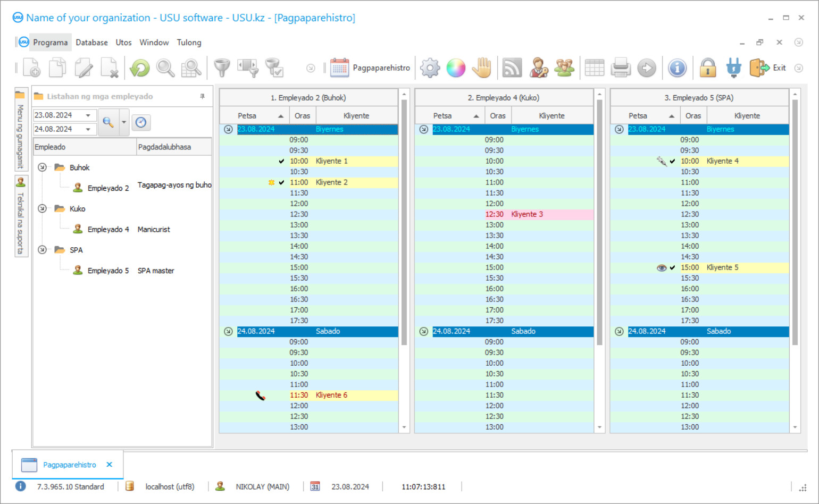Pin the Listahan ng mga empleyado panel
The width and height of the screenshot is (819, 504).
click(202, 96)
